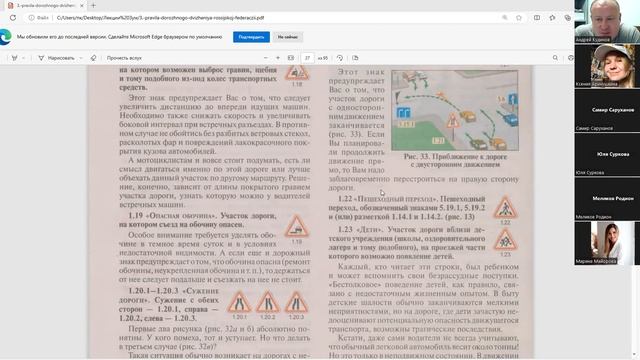
Task: Click the Рис. 33 intersection illustration
Action: tap(455, 110)
